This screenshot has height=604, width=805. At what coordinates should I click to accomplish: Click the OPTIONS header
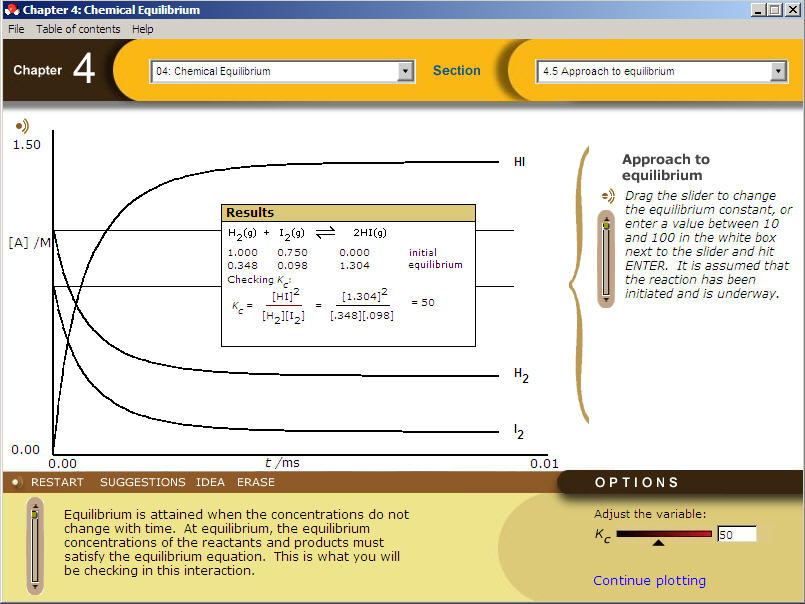637,483
